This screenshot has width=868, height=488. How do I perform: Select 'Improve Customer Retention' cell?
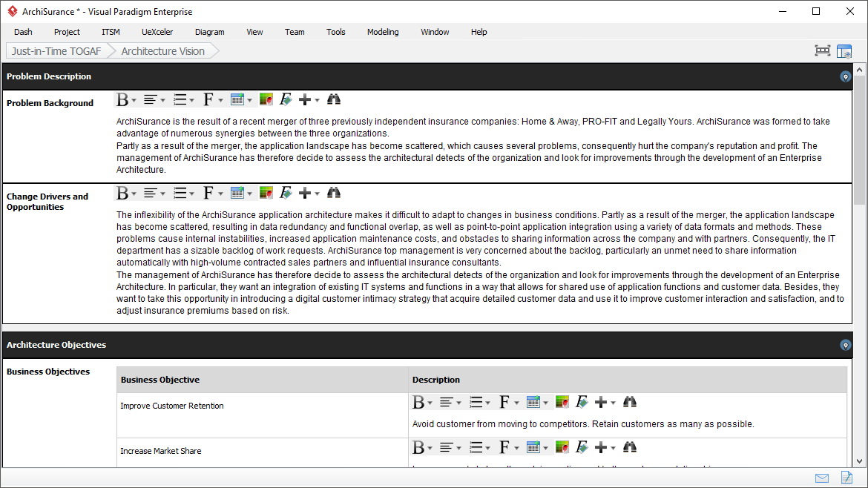(x=263, y=415)
